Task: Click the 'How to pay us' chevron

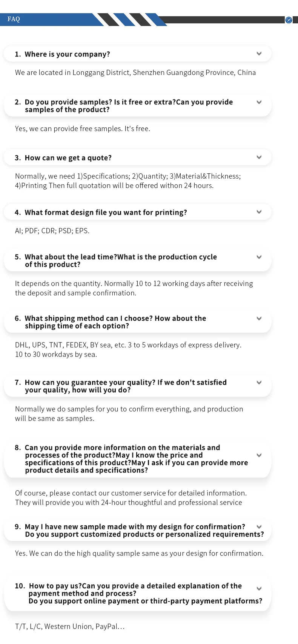Action: (x=259, y=589)
